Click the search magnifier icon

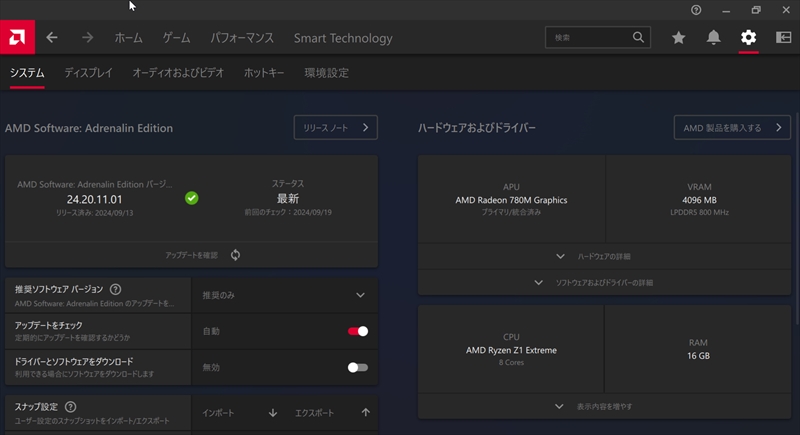638,37
